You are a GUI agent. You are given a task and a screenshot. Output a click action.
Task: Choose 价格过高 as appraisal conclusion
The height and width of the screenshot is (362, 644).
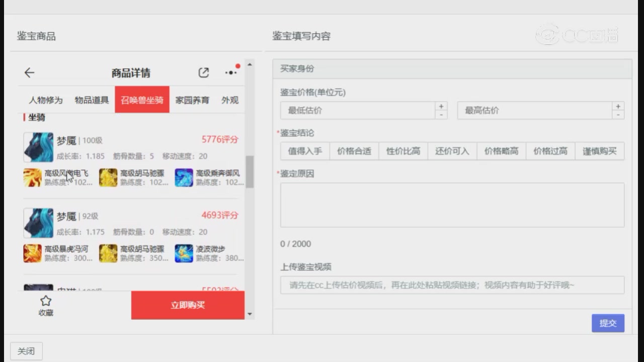coord(550,151)
